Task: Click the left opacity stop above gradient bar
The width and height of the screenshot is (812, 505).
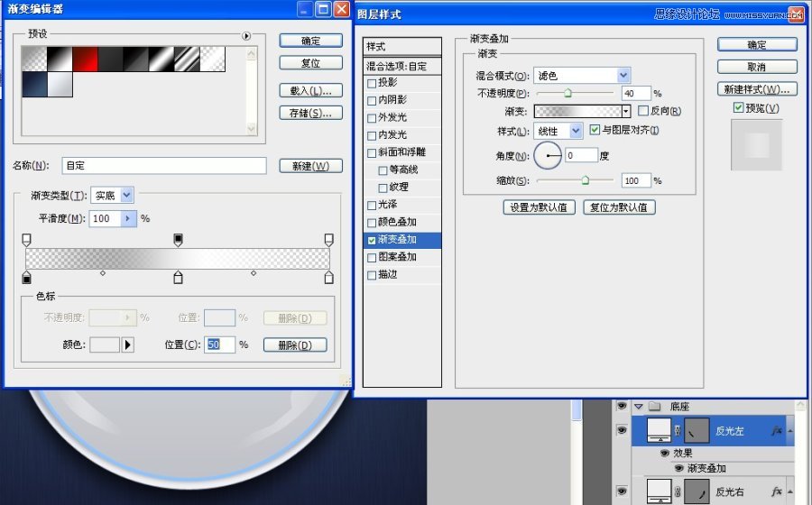Action: [26, 240]
